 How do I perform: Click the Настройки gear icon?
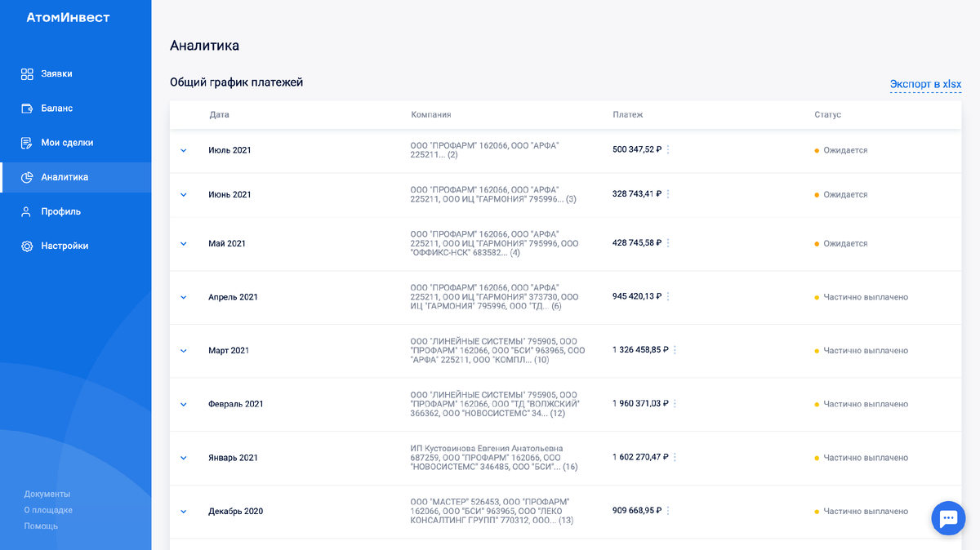point(27,246)
